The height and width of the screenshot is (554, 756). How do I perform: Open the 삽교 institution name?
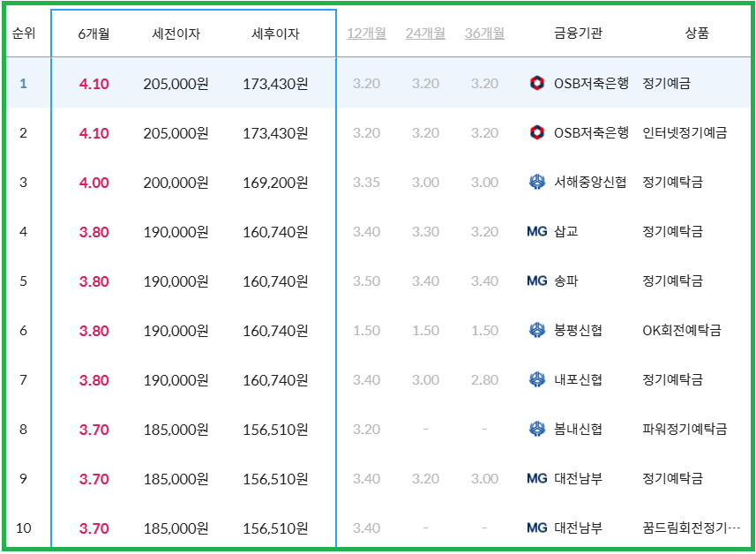[566, 231]
